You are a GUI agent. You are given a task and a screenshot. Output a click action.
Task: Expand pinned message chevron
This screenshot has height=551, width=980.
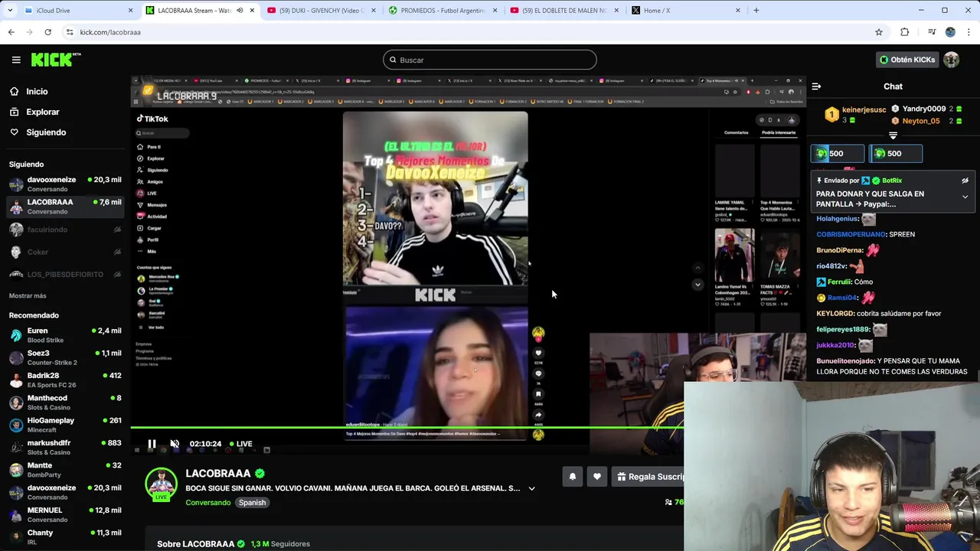965,197
